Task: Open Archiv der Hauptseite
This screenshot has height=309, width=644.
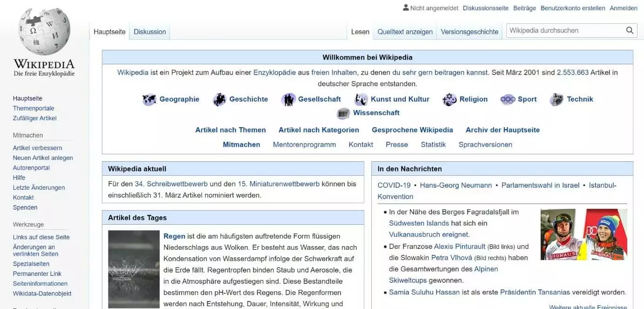Action: [503, 130]
